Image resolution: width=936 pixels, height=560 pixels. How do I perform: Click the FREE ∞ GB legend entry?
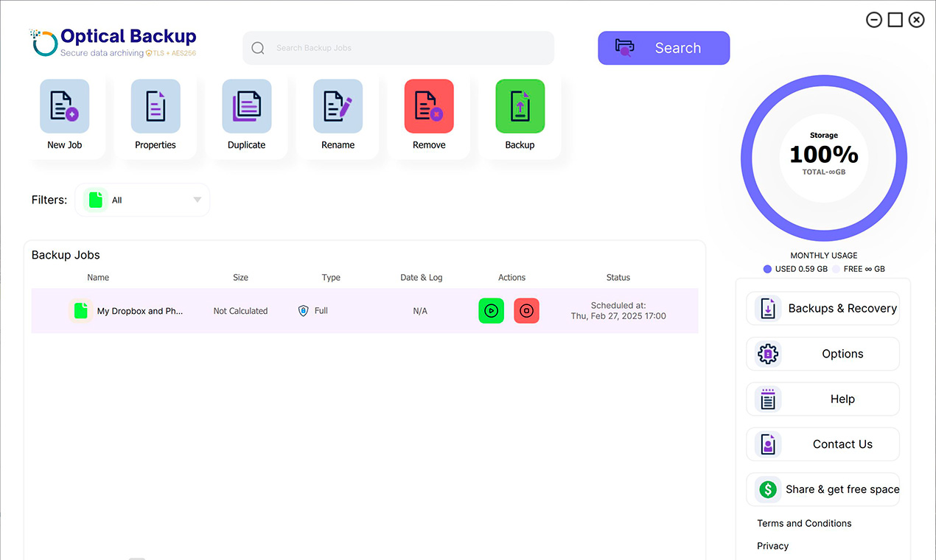(x=859, y=269)
